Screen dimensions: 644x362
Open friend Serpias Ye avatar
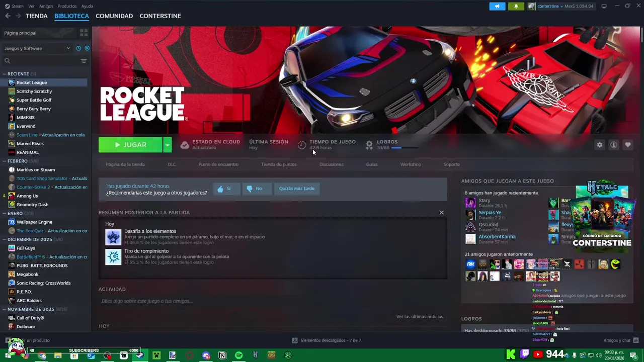(x=470, y=215)
